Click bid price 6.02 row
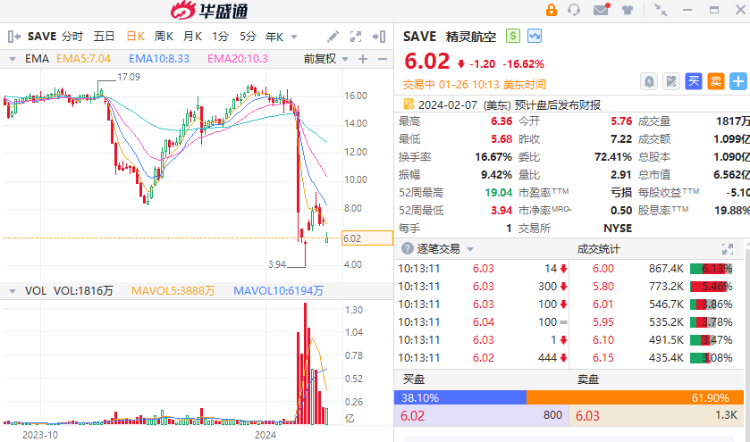Screen dimensions: 750x442 481,416
